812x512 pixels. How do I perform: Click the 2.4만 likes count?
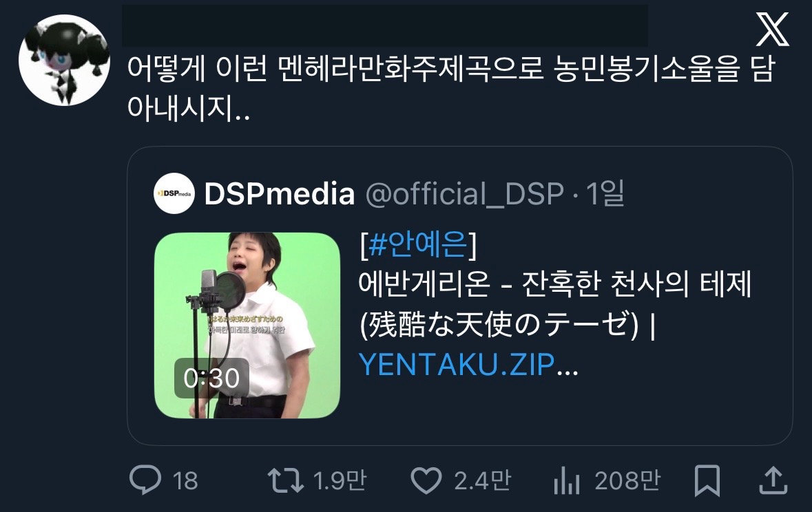pyautogui.click(x=482, y=480)
